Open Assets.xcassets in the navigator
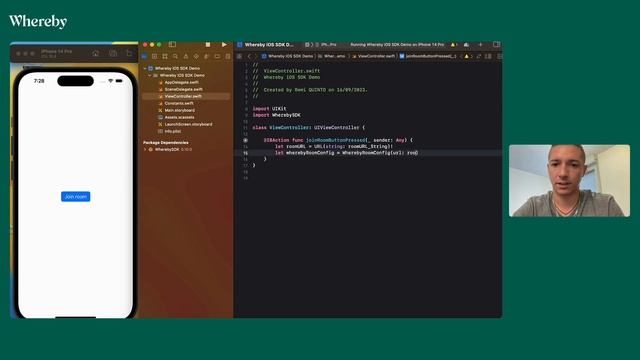This screenshot has width=640, height=360. pyautogui.click(x=179, y=117)
